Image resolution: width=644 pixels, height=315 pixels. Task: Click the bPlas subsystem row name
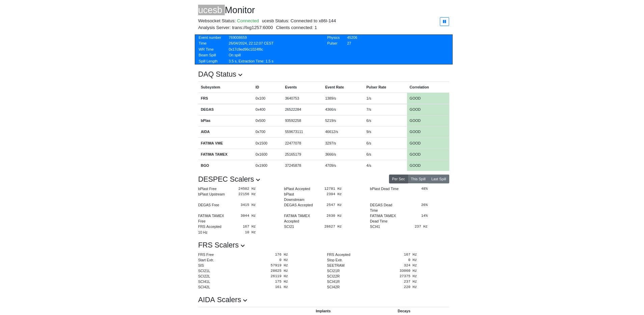tap(206, 121)
